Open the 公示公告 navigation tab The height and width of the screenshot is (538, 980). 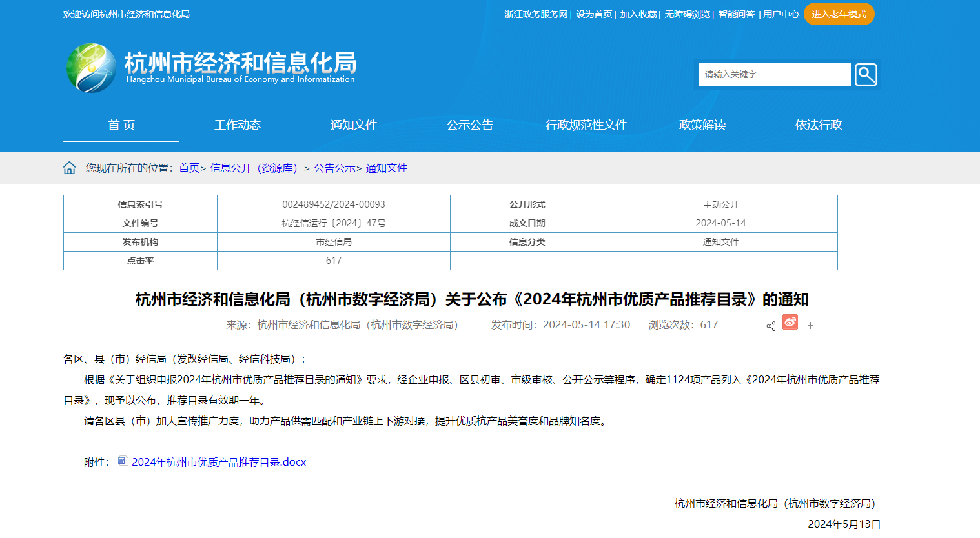(x=470, y=125)
